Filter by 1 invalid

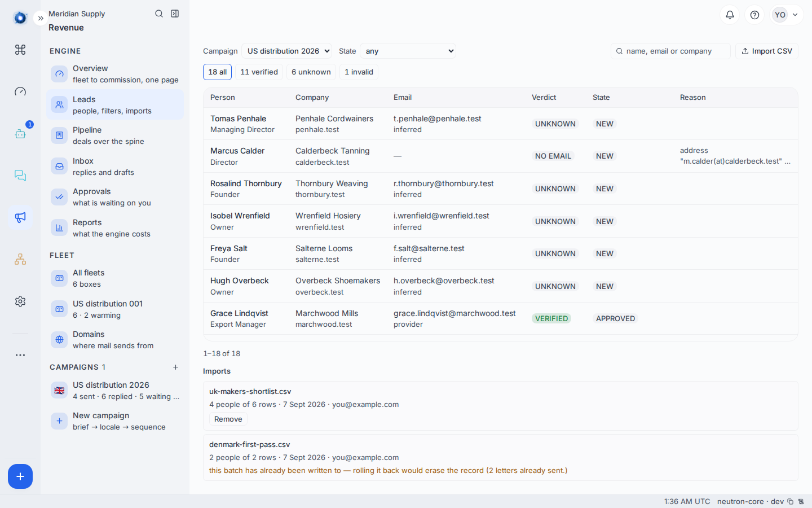(x=359, y=72)
